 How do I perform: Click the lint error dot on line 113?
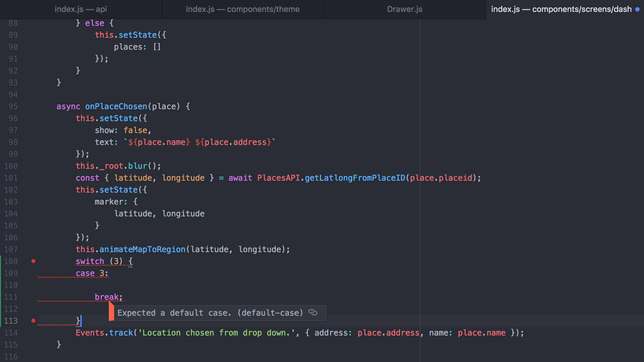33,321
